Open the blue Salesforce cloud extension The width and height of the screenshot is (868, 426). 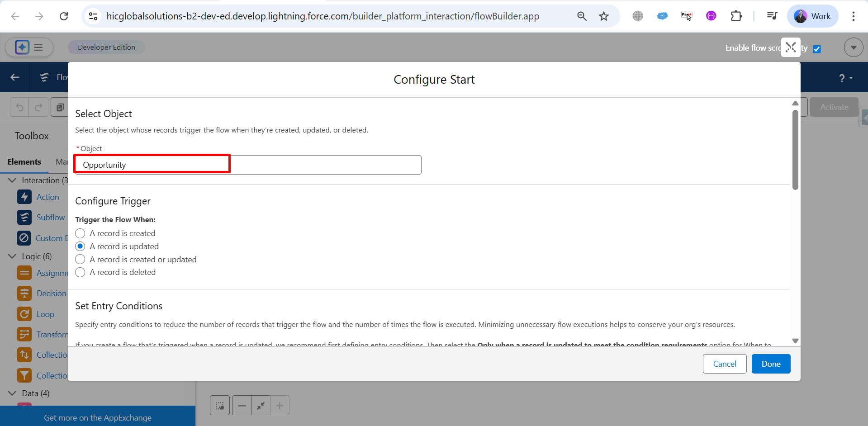pos(662,16)
